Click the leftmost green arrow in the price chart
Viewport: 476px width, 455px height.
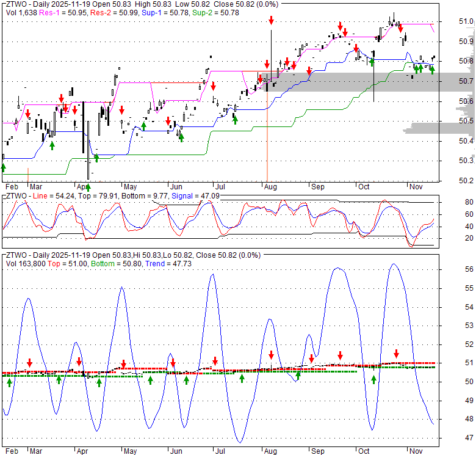(3, 167)
